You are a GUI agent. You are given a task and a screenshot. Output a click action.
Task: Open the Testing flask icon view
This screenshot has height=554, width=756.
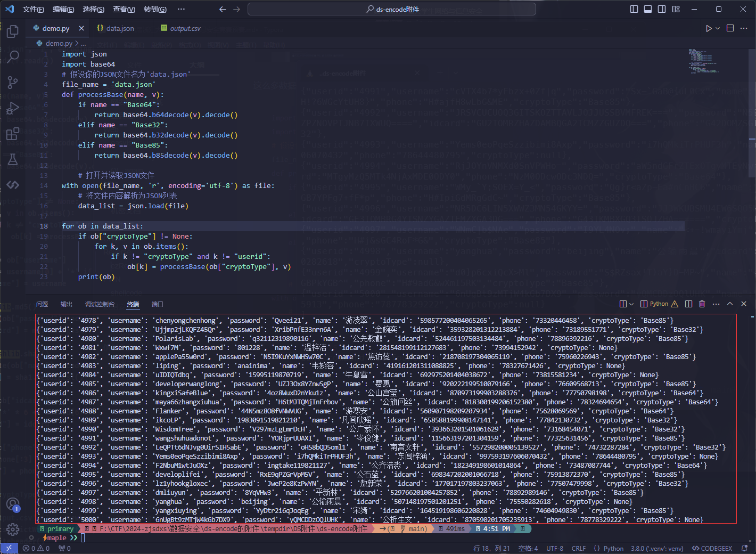click(13, 159)
